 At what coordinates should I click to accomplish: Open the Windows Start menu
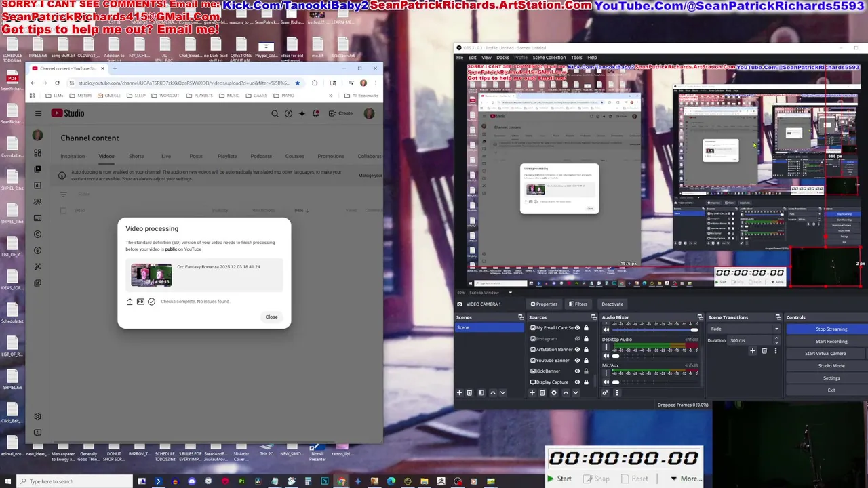coord(8,481)
